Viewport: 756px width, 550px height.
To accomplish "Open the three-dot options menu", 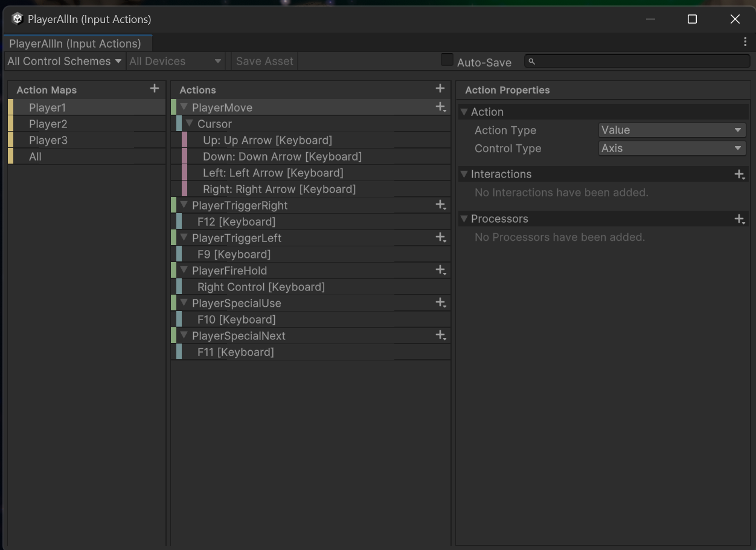I will pos(746,41).
